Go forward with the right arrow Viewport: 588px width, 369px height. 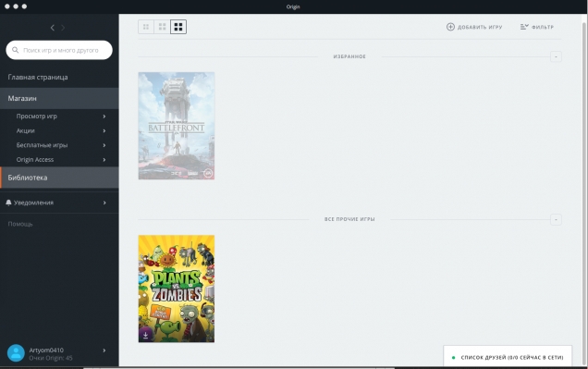[x=63, y=28]
